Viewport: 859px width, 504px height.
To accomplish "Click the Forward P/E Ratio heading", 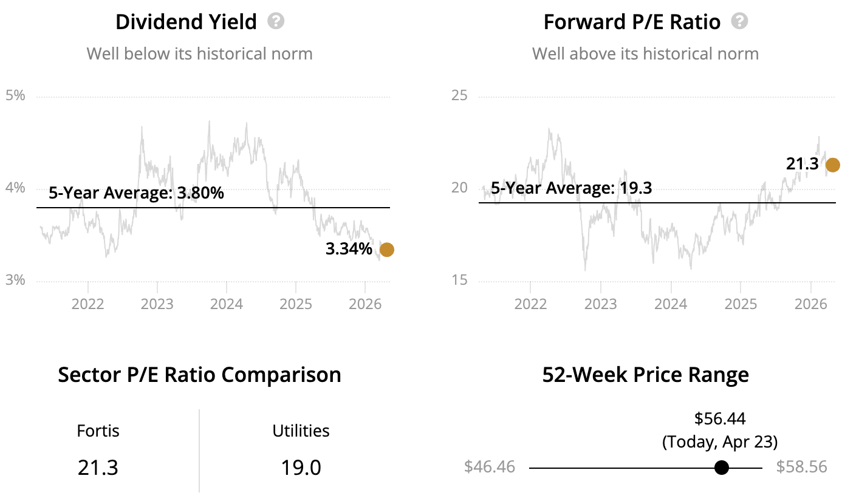I will tap(632, 22).
